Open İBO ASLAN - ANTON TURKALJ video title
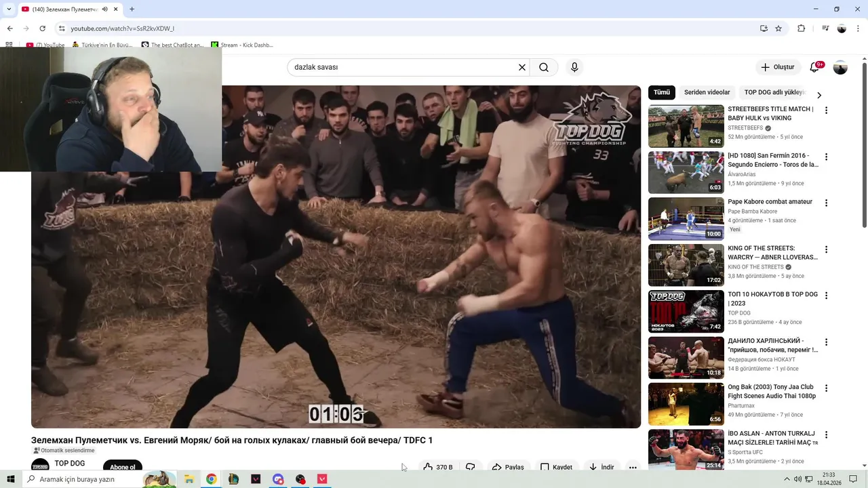 pos(772,438)
